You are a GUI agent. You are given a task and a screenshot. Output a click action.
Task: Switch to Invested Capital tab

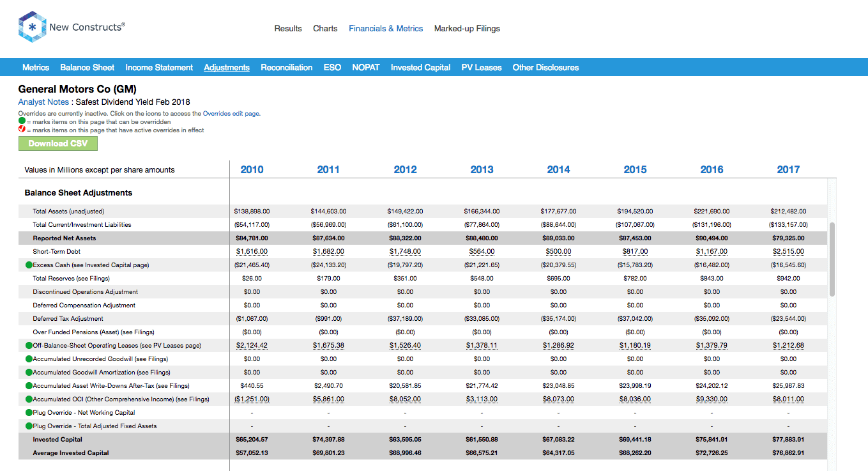[x=421, y=67]
